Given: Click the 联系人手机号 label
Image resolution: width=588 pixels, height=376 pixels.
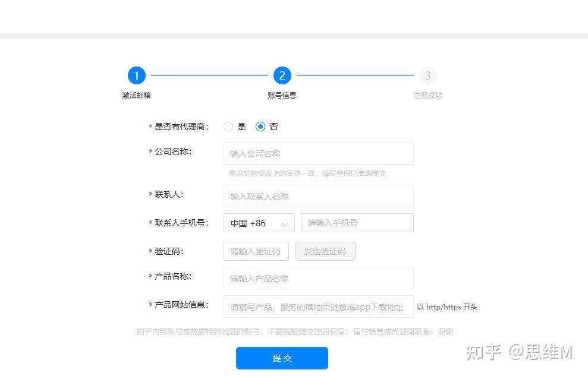Looking at the screenshot, I should [x=181, y=223].
